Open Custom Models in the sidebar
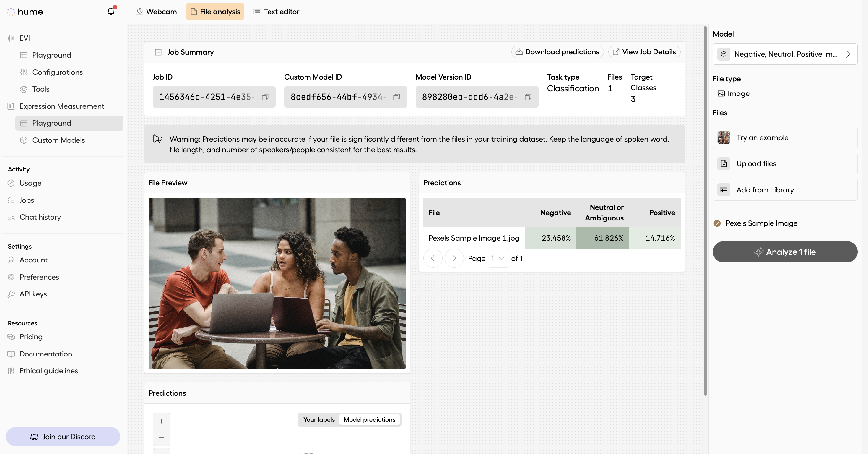 tap(58, 140)
